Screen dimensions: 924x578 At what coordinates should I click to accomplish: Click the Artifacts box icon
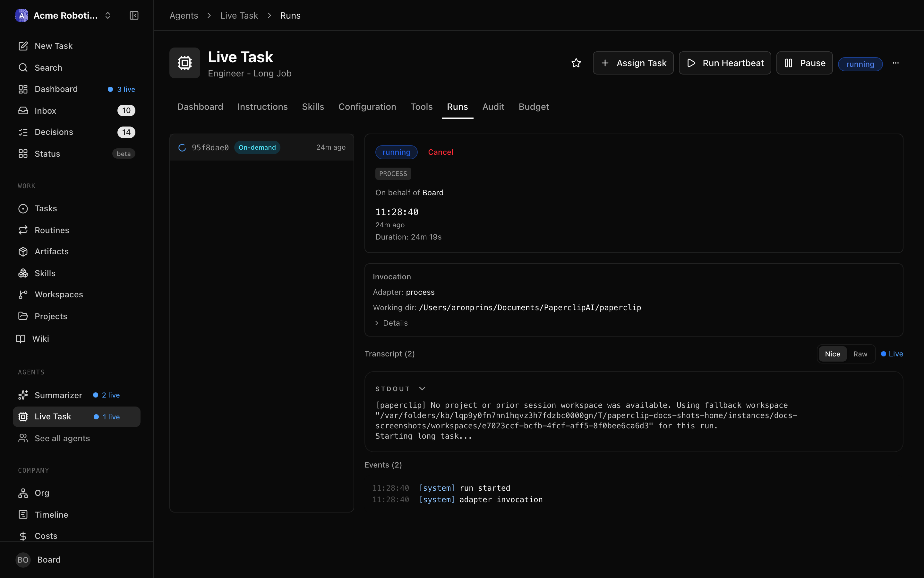(x=23, y=251)
